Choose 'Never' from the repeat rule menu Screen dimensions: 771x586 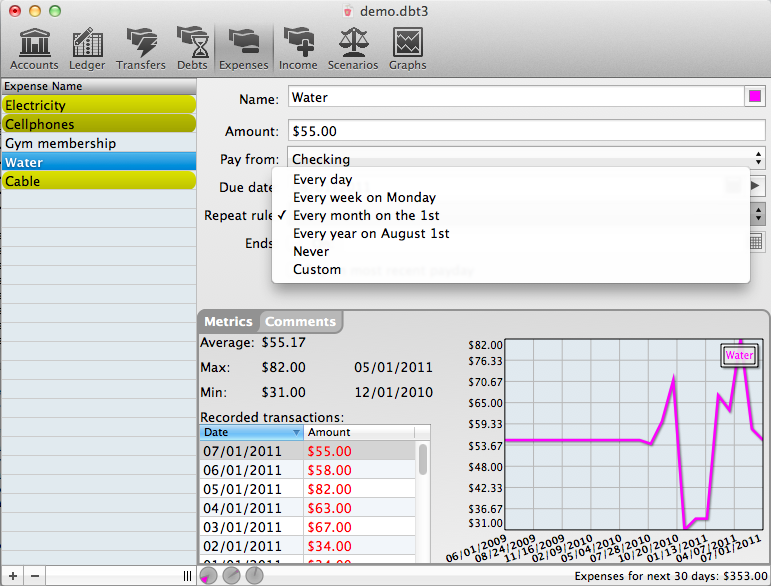click(311, 252)
